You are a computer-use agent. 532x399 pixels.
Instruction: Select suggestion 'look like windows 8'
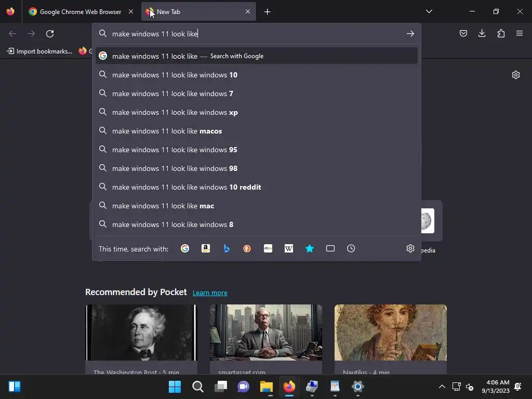point(257,224)
